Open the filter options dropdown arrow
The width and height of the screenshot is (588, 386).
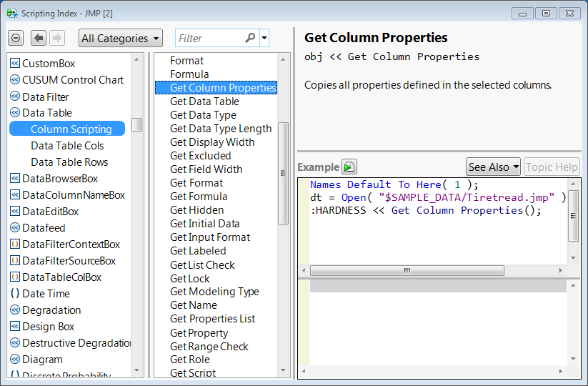click(264, 38)
